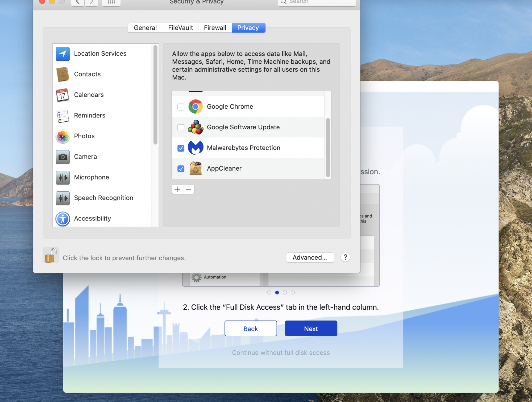Image resolution: width=532 pixels, height=402 pixels.
Task: Click the Microphone waveform icon
Action: point(63,178)
